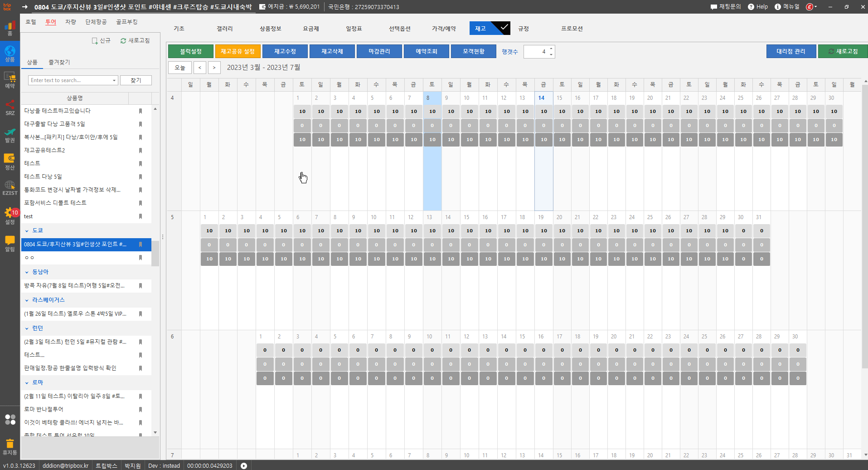The image size is (868, 470).
Task: Click the 새로고침 refresh link in left panel
Action: tap(135, 41)
